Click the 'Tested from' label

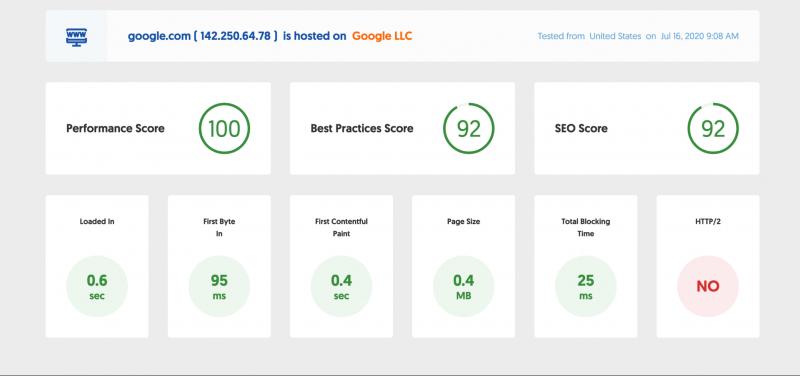[x=561, y=36]
